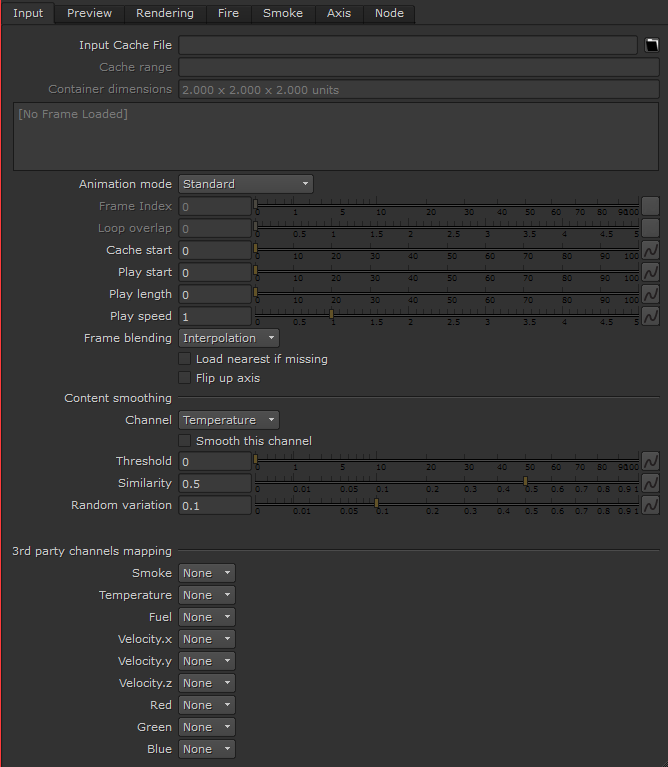This screenshot has height=767, width=668.
Task: Click the Play speed slider handle
Action: [x=332, y=314]
